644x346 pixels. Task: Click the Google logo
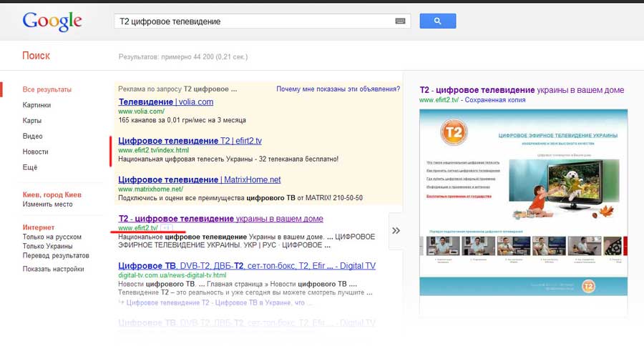52,21
